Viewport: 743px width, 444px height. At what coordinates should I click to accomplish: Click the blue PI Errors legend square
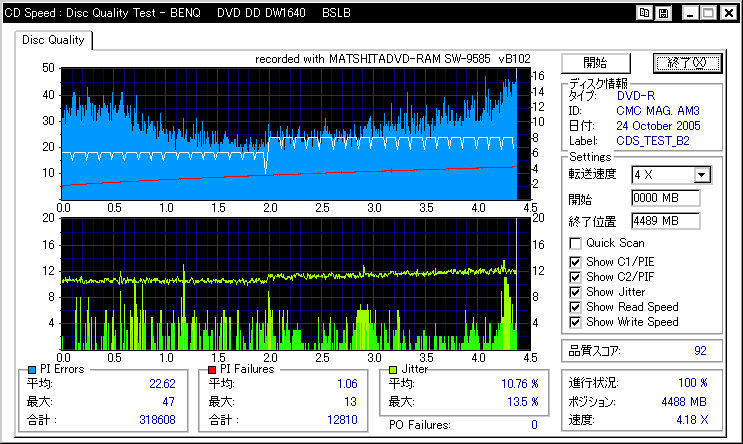click(32, 370)
